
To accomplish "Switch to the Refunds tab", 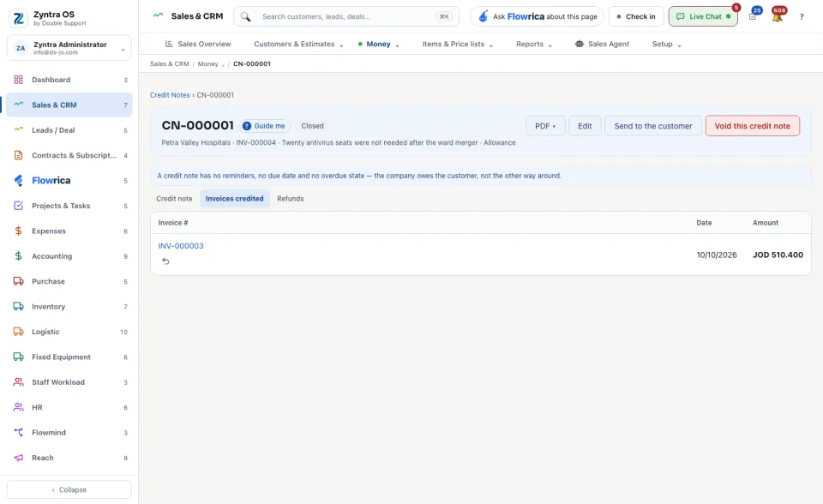I will pyautogui.click(x=291, y=199).
